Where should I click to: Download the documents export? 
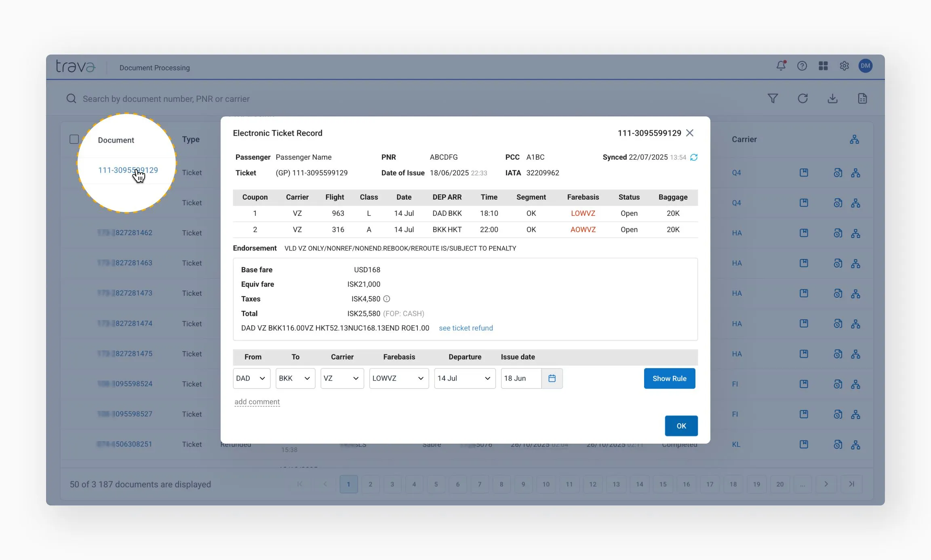[833, 98]
